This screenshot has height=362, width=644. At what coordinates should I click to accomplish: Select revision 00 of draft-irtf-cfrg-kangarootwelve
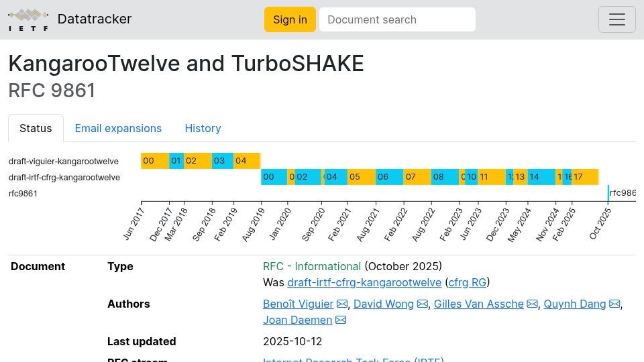click(x=274, y=177)
